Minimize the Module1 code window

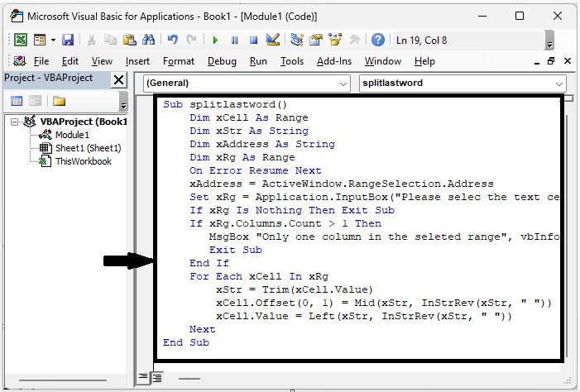tap(537, 62)
